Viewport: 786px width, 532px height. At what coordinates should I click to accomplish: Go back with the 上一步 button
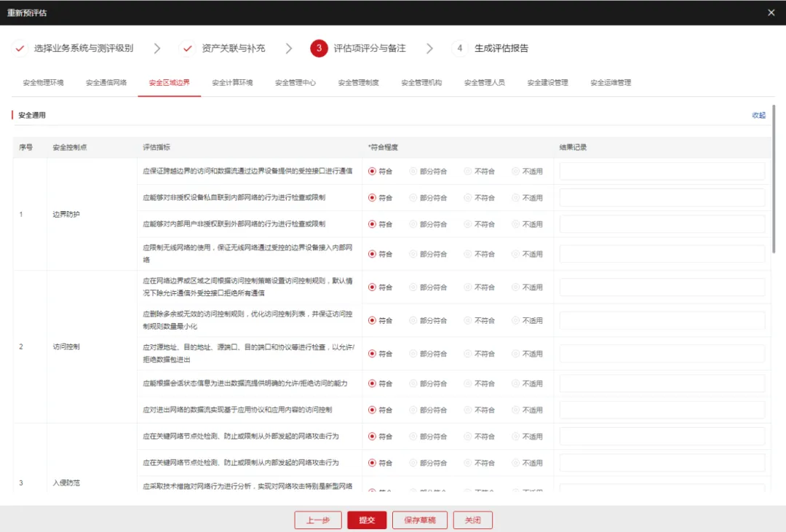[318, 520]
